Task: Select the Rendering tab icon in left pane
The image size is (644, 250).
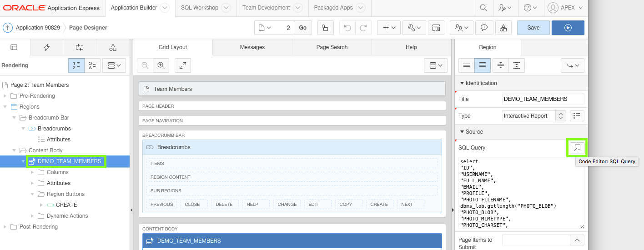Action: click(14, 47)
